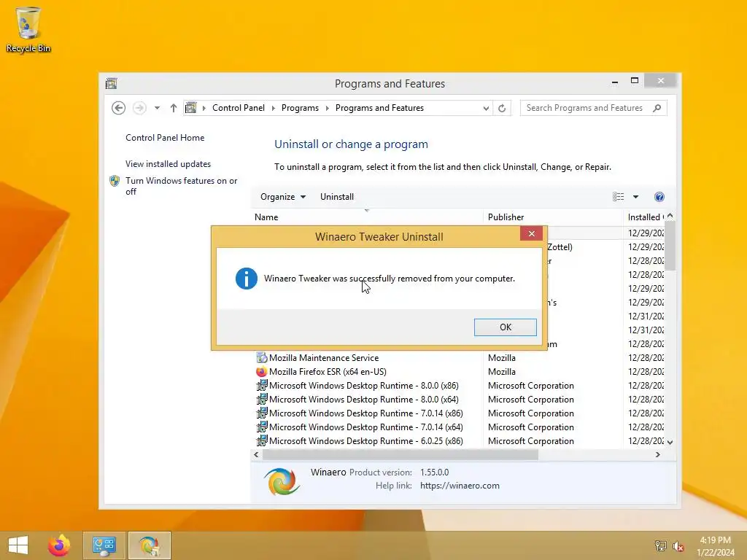Viewport: 747px width, 560px height.
Task: Go back using the Back arrow button
Action: coord(119,108)
